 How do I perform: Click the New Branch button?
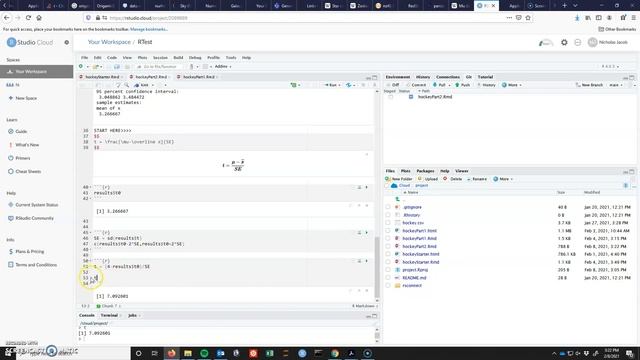589,85
